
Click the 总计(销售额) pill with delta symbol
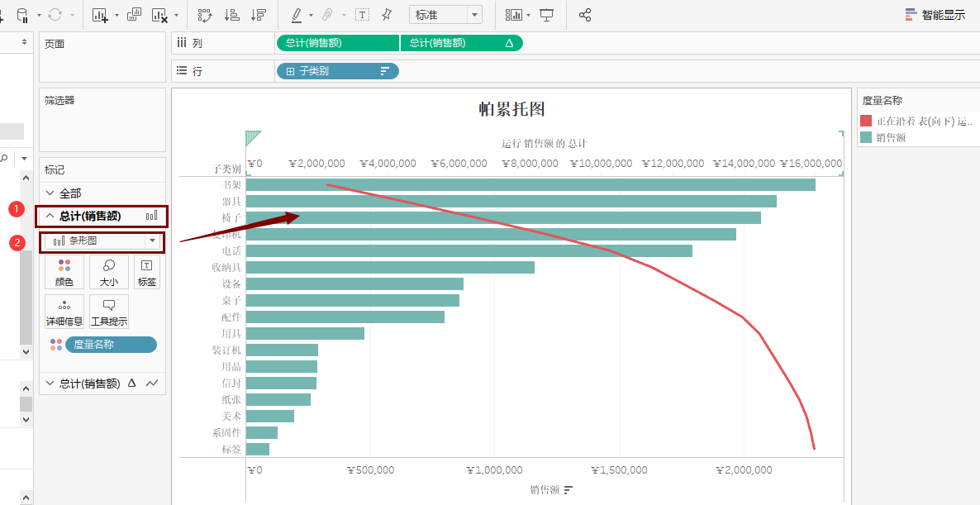[x=461, y=43]
